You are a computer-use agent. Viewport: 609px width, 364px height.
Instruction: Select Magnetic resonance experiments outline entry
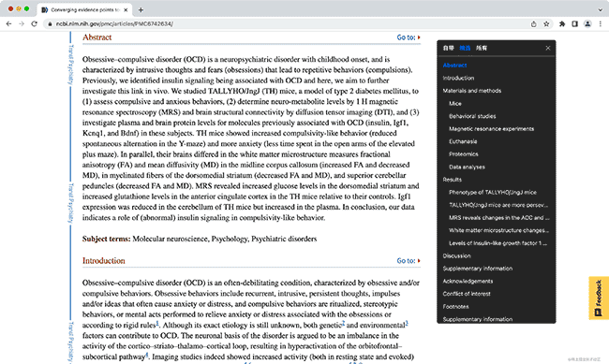tap(491, 129)
